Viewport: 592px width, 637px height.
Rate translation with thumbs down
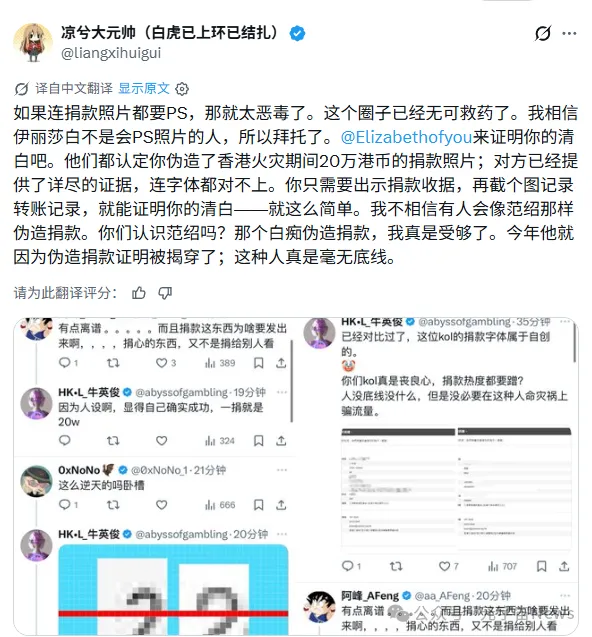(165, 292)
